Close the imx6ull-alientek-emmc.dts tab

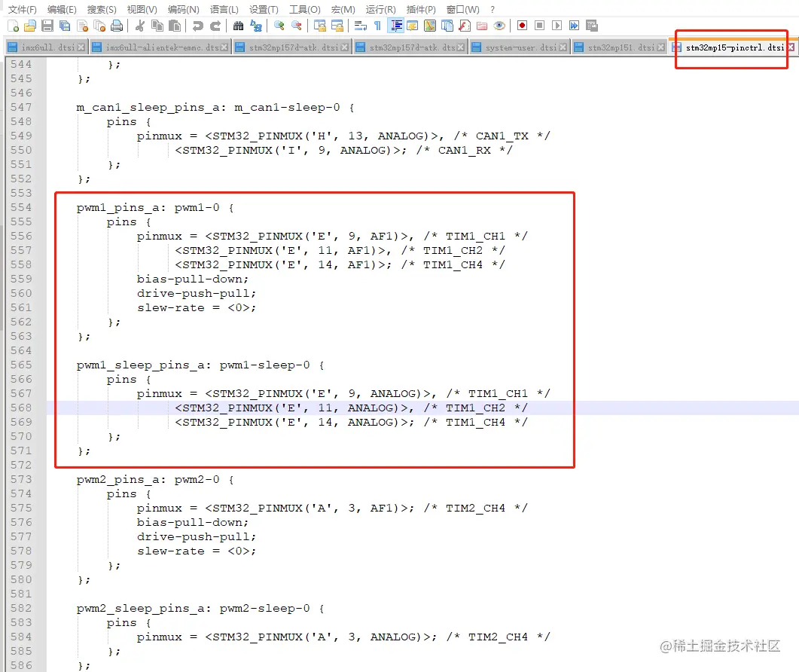pyautogui.click(x=224, y=47)
